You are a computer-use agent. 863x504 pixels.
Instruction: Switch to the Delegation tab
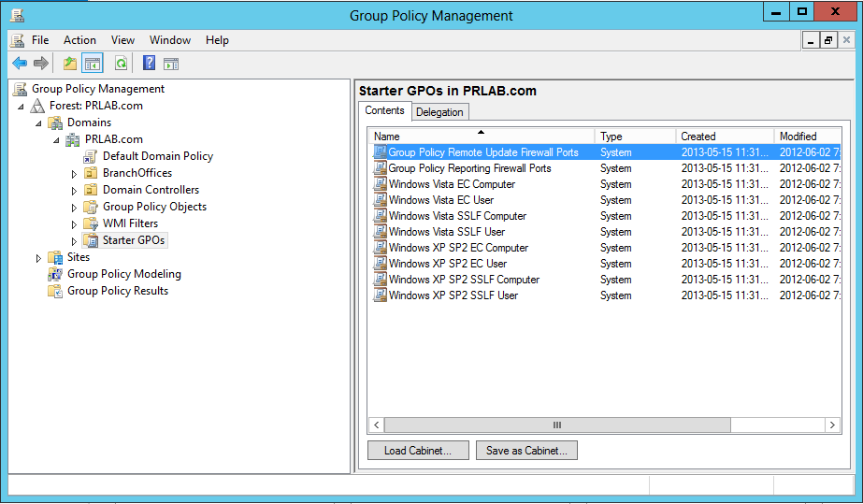[x=439, y=111]
